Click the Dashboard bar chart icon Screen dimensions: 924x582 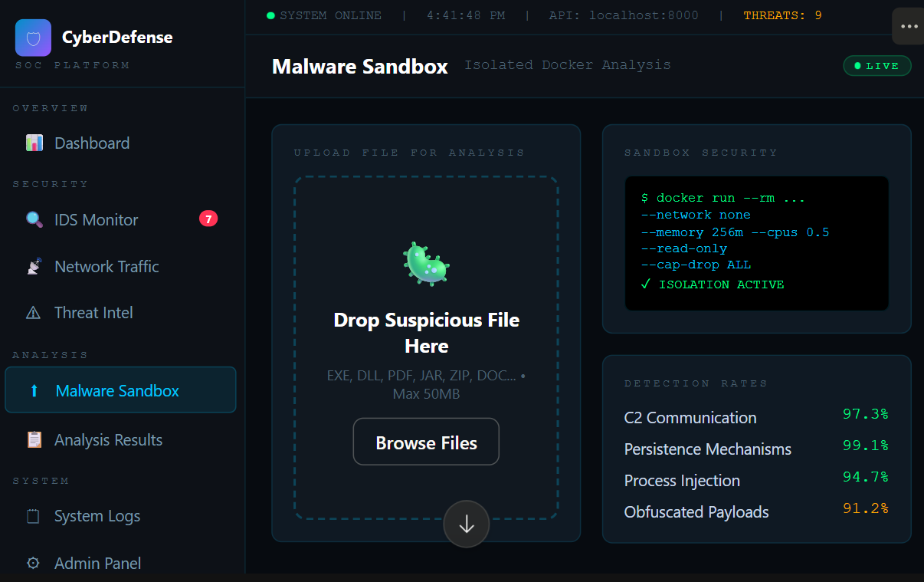click(x=34, y=143)
